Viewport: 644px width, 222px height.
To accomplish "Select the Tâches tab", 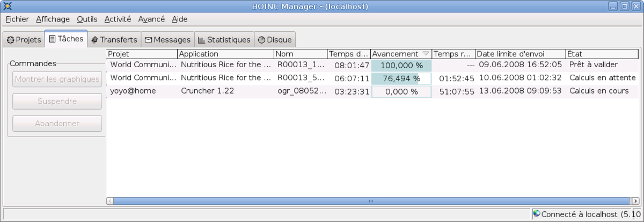I will (x=66, y=39).
